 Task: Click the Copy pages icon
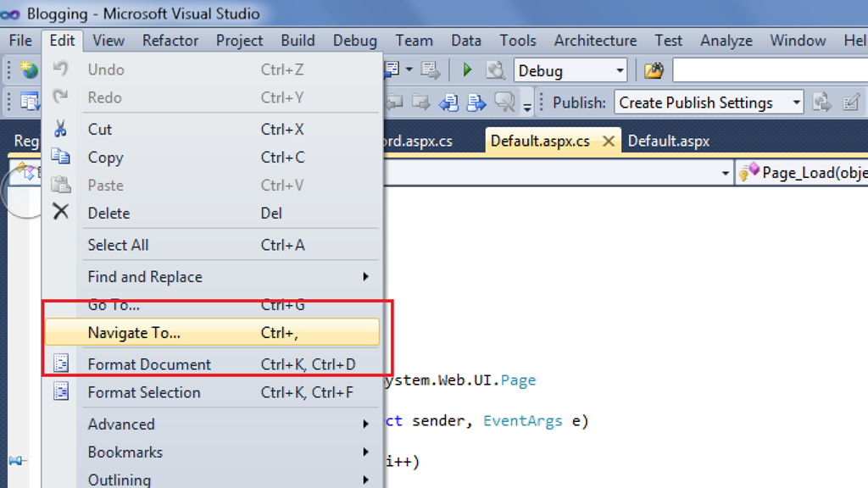click(60, 157)
